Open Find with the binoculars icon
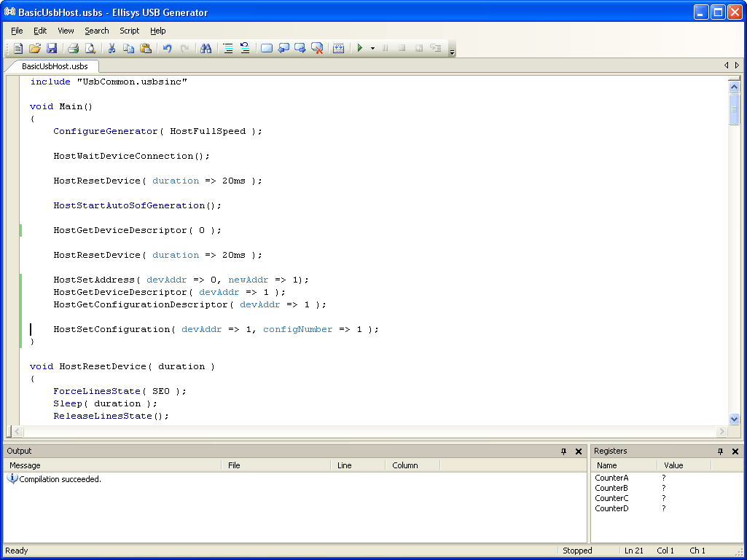The width and height of the screenshot is (747, 560). coord(206,48)
